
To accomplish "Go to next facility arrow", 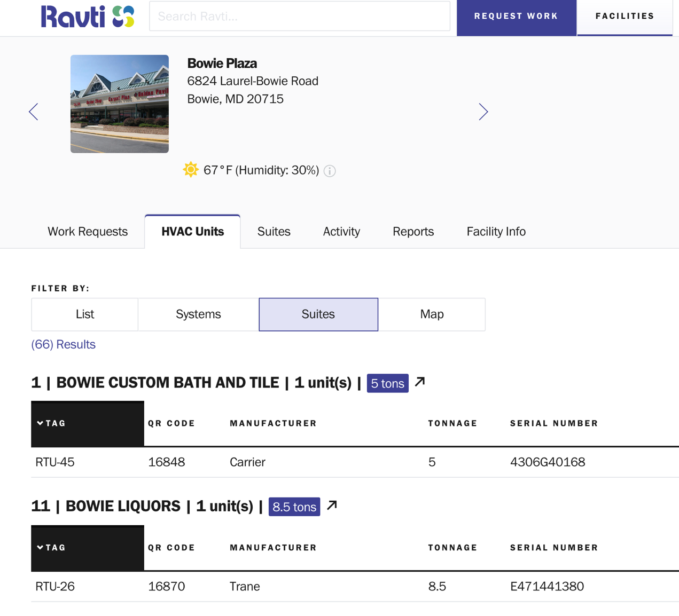I will tap(483, 112).
